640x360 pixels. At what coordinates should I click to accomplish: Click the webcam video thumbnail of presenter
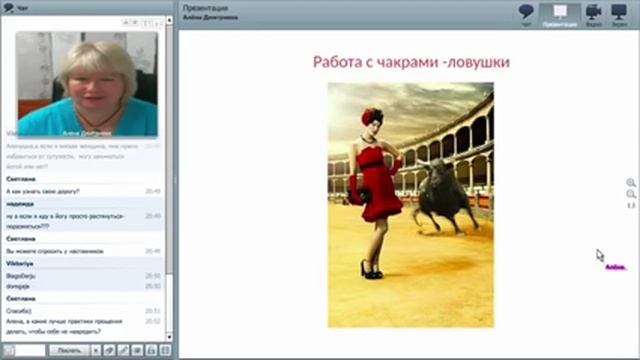click(87, 84)
